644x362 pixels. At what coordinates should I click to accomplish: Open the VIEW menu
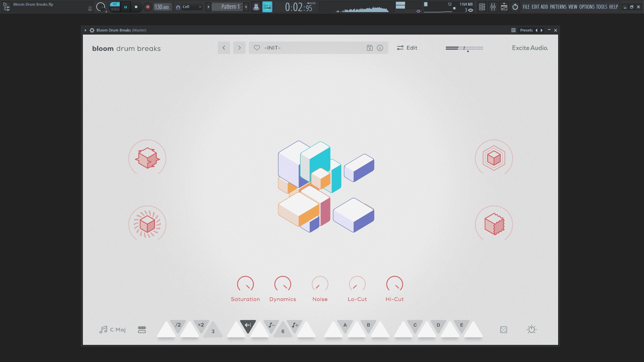click(x=573, y=7)
